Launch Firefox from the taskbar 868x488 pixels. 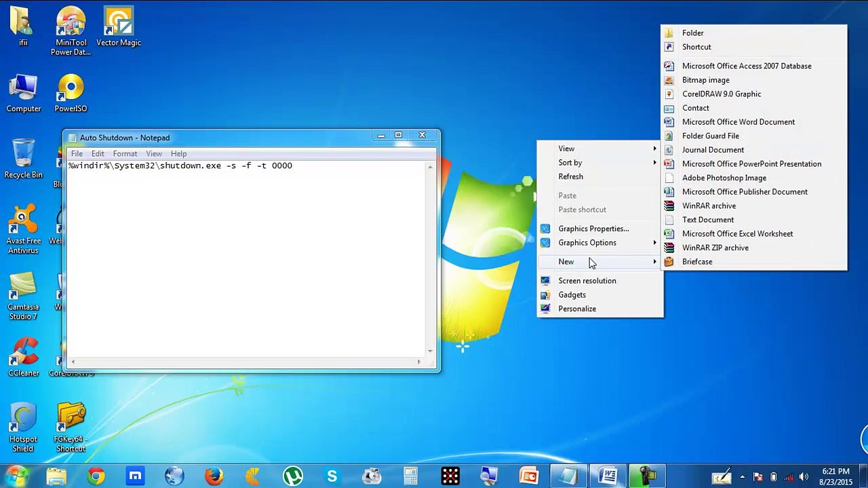point(214,476)
